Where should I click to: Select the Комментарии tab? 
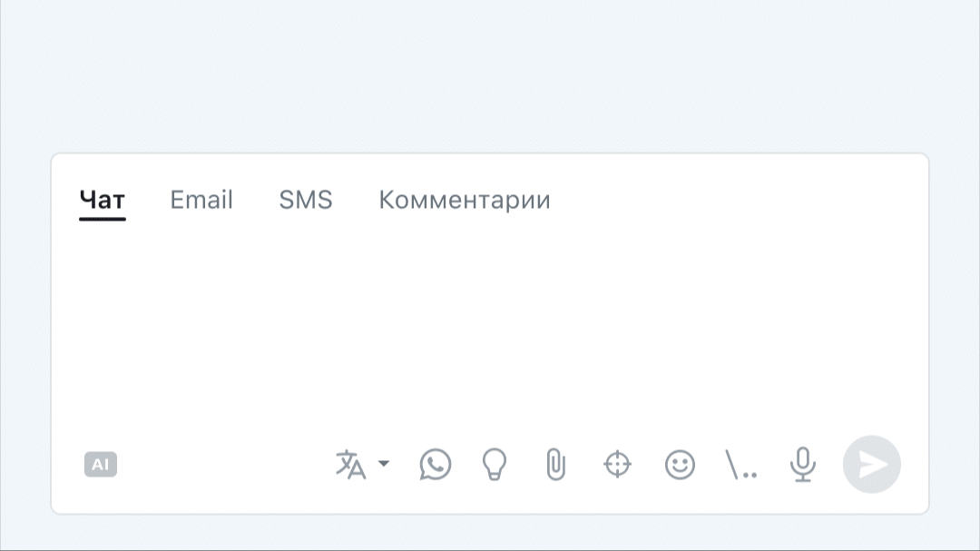click(464, 200)
